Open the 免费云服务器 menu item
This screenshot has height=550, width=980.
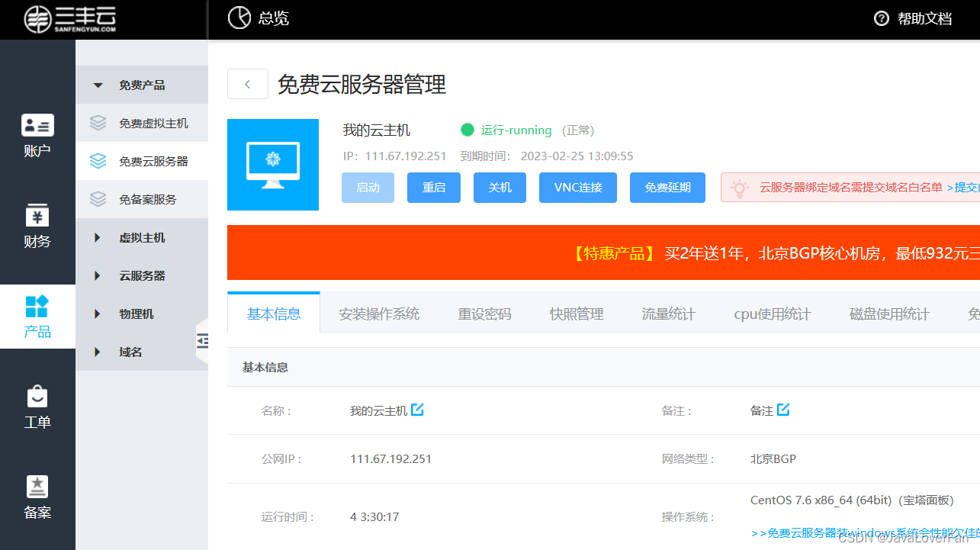click(142, 161)
